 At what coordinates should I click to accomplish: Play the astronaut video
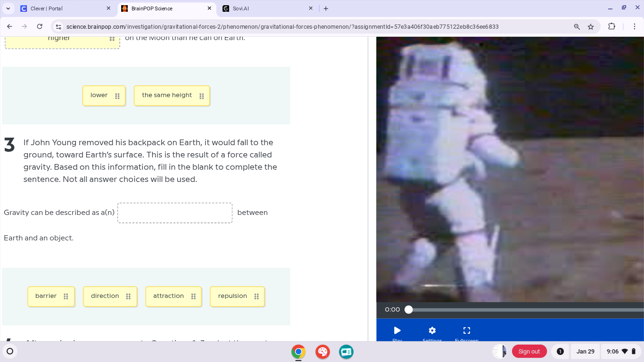tap(396, 330)
